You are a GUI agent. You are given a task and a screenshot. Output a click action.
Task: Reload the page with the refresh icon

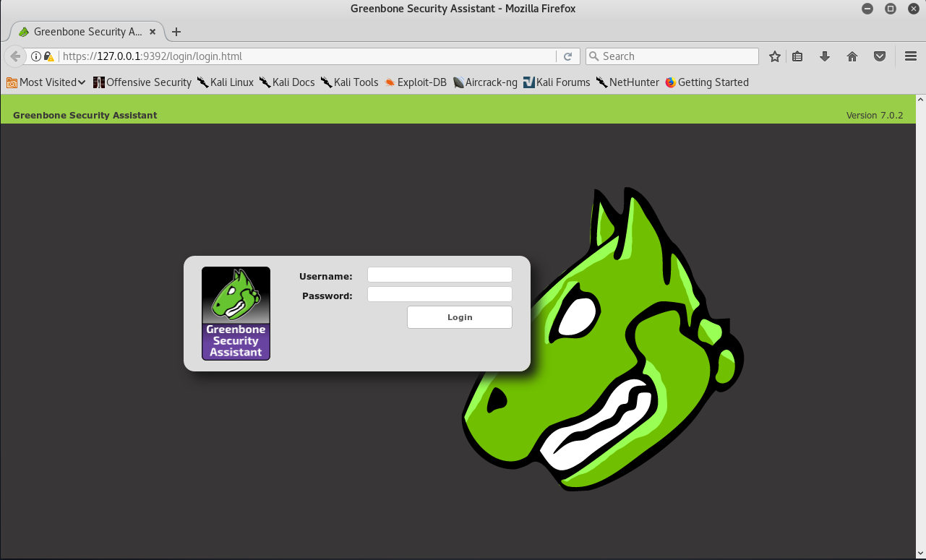tap(567, 56)
